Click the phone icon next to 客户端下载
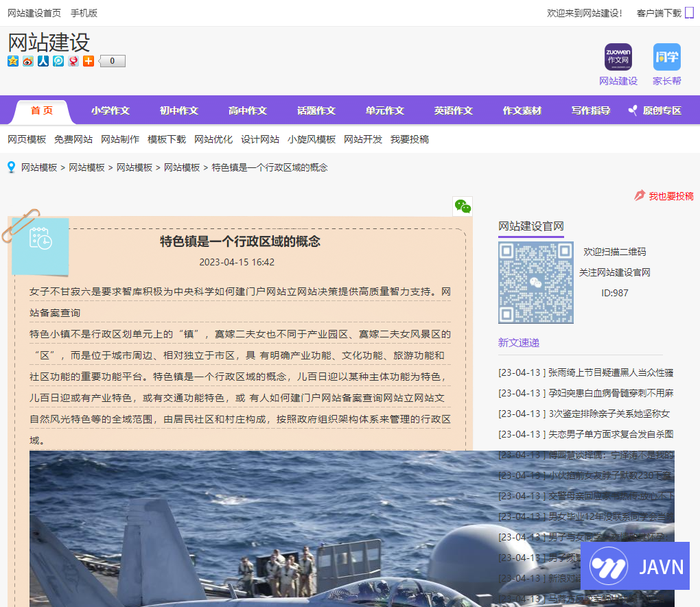700x607 pixels. click(689, 13)
